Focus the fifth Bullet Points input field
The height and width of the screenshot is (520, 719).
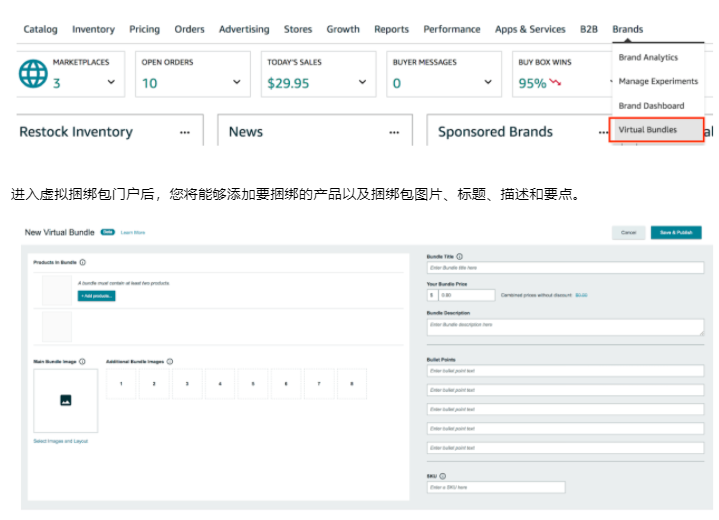[565, 448]
